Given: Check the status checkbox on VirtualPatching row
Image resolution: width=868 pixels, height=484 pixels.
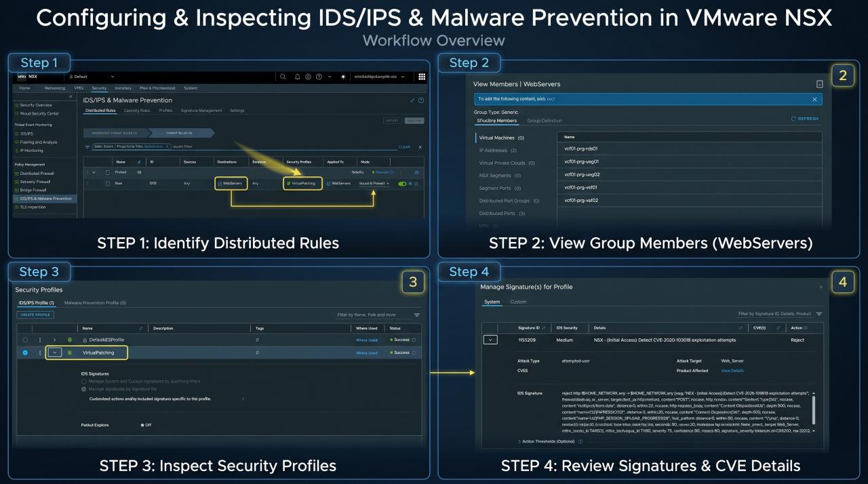Looking at the screenshot, I should pyautogui.click(x=414, y=352).
